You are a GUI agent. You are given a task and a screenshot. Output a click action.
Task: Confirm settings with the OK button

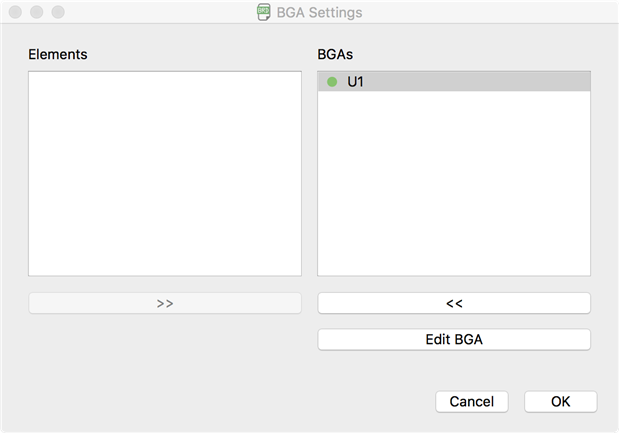click(560, 401)
